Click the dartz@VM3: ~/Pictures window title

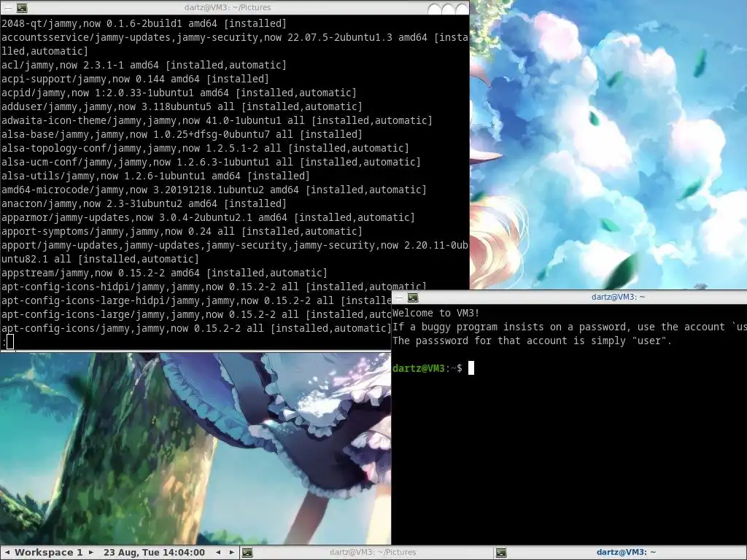(x=228, y=7)
